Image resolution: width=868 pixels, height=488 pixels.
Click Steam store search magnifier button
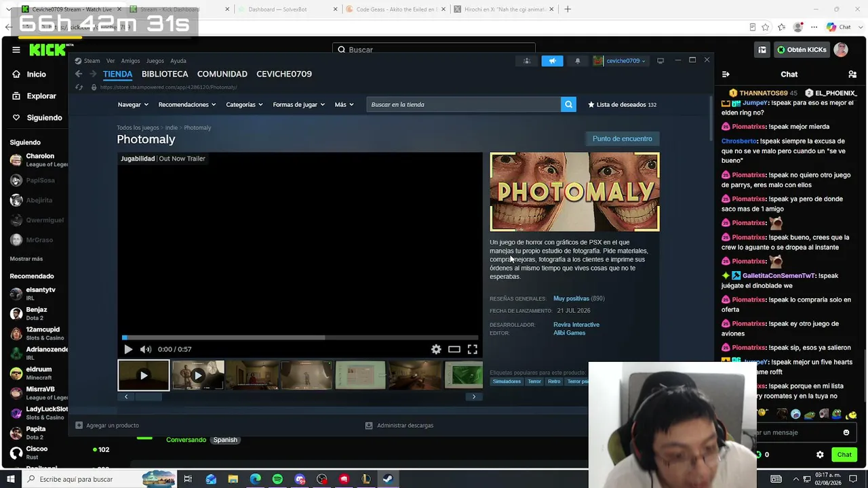point(568,104)
